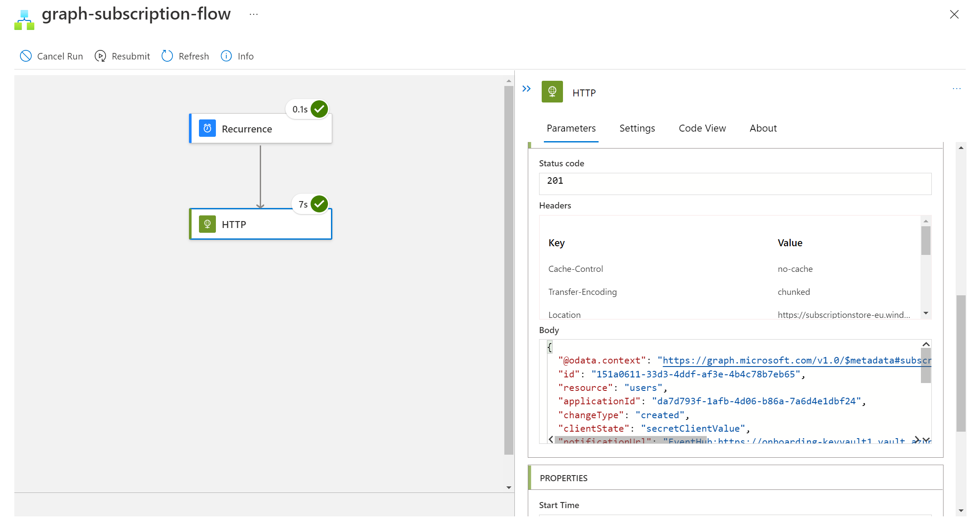Select the Recurrence trigger node
This screenshot has height=522, width=980.
[x=261, y=129]
